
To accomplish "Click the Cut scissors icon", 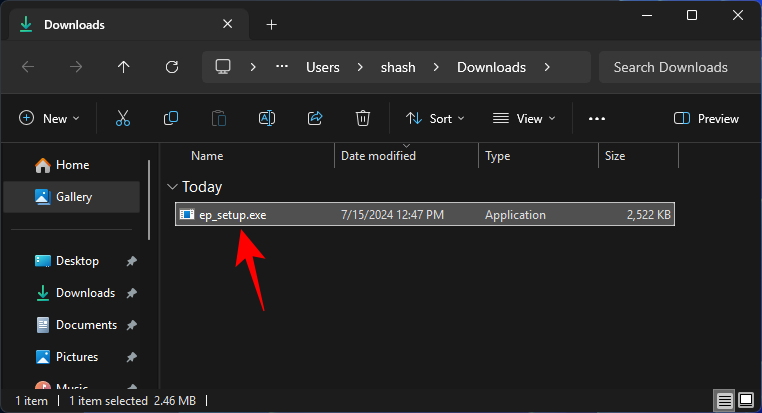I will (x=123, y=118).
